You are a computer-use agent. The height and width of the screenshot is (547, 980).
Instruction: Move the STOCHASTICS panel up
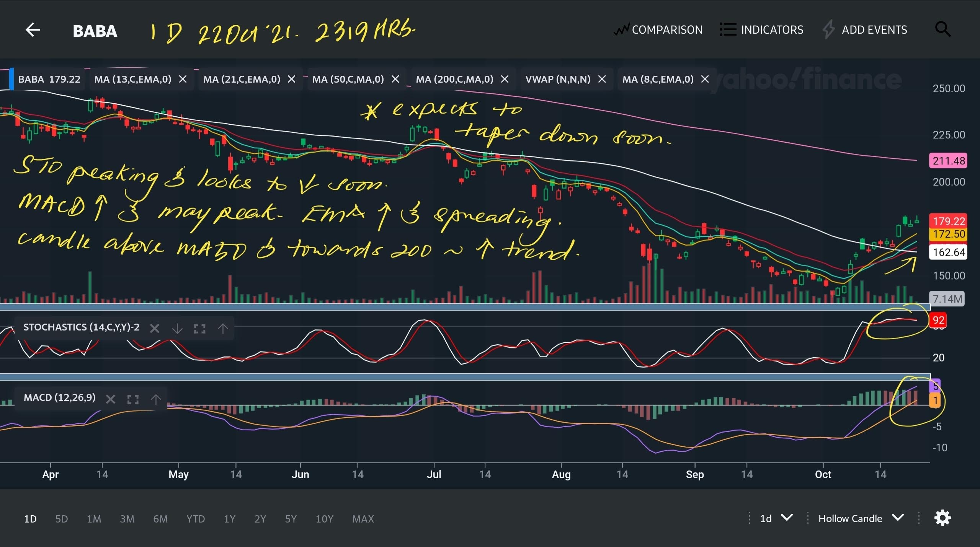coord(223,328)
